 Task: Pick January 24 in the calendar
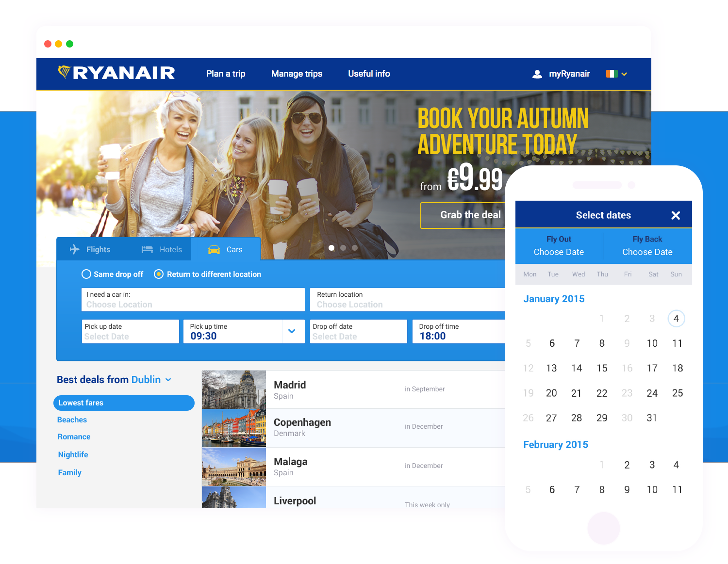[652, 393]
